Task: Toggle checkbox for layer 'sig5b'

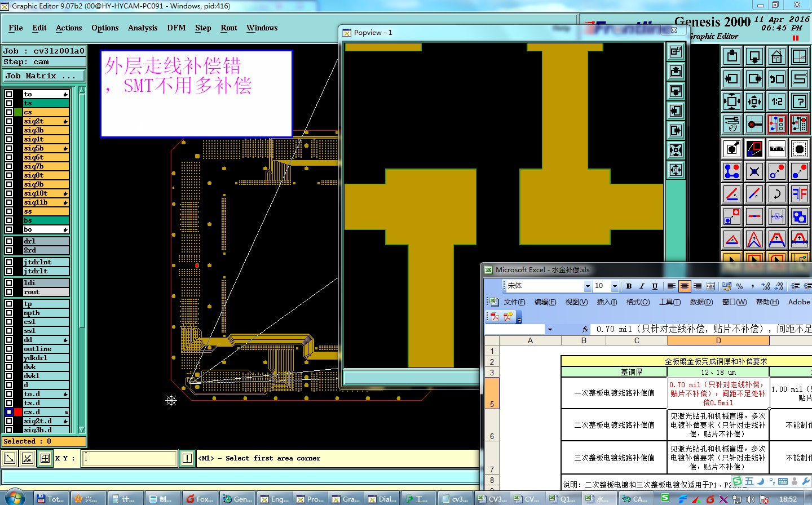Action: tap(9, 148)
